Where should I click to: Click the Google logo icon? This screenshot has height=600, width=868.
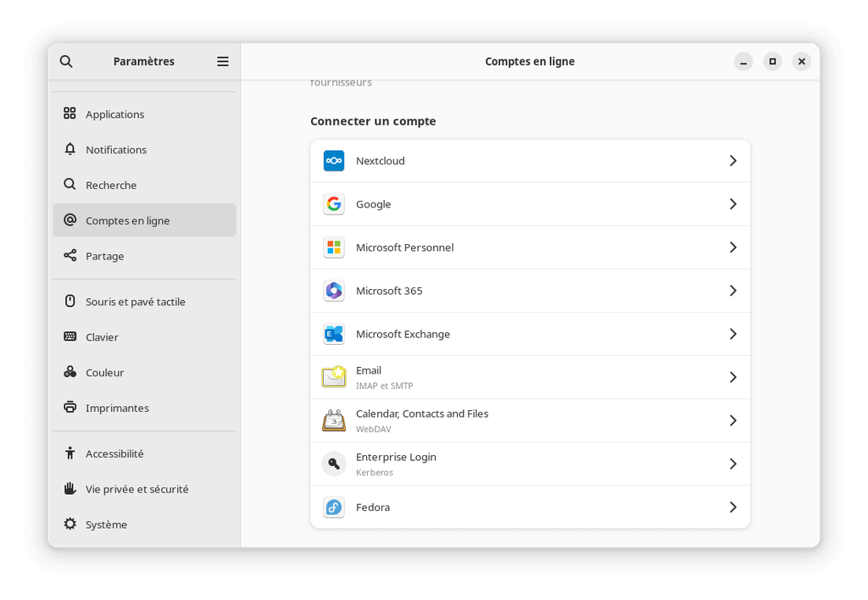click(334, 203)
